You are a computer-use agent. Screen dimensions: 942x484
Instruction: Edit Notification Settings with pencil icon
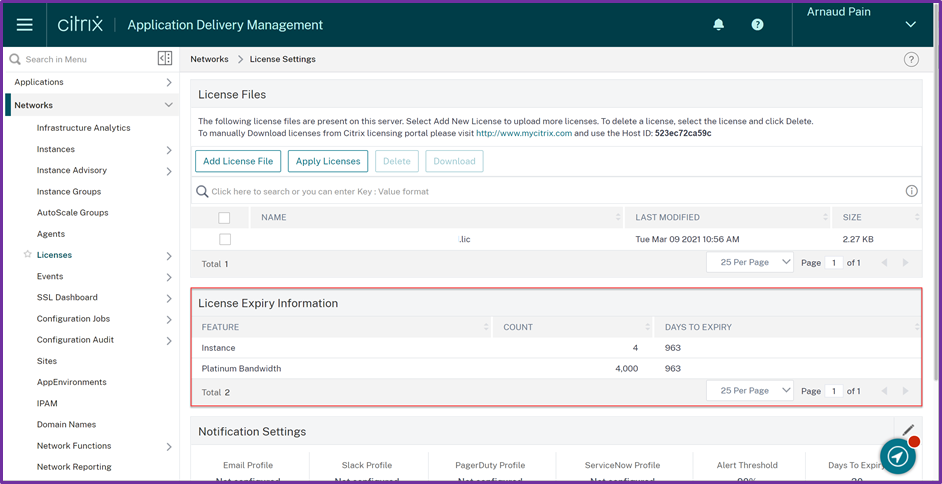[908, 430]
